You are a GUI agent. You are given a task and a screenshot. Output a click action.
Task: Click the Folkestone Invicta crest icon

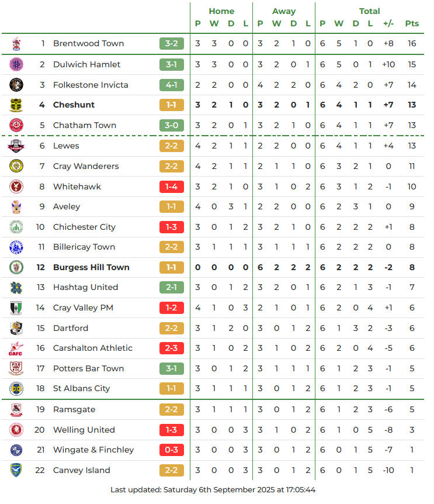click(x=16, y=85)
